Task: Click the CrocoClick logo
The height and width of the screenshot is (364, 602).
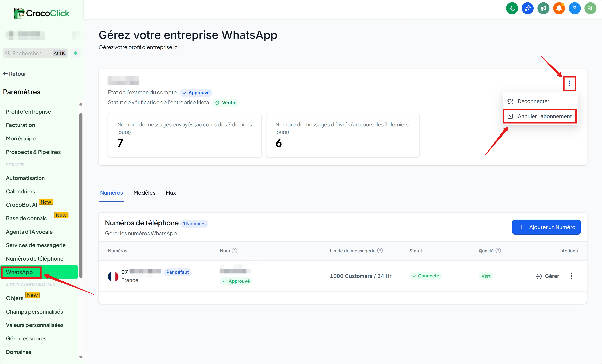Action: 41,13
